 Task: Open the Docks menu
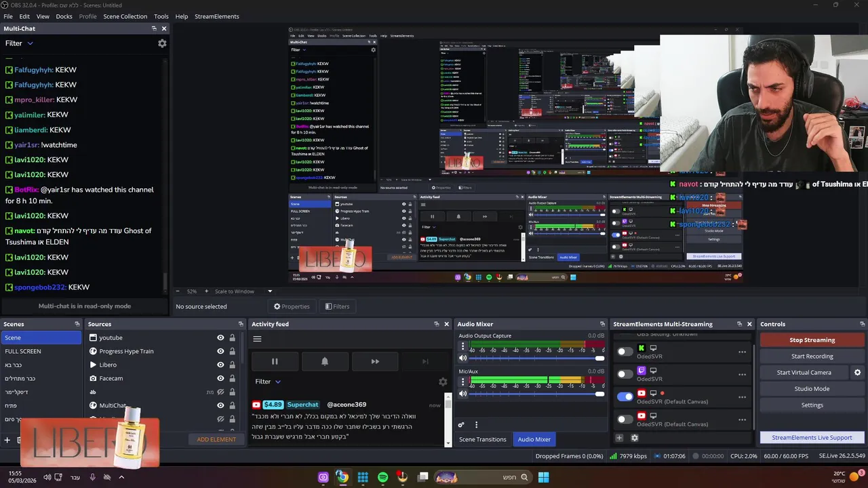(x=64, y=16)
